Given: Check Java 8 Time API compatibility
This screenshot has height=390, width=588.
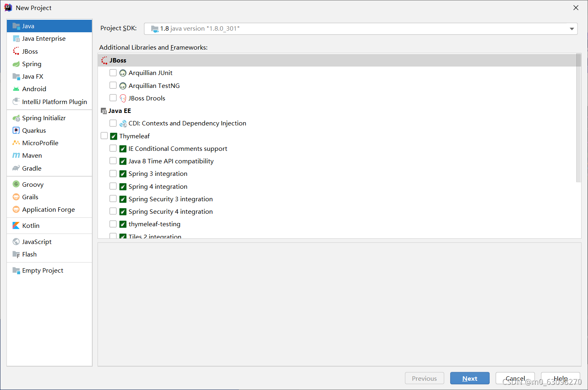Looking at the screenshot, I should tap(113, 161).
